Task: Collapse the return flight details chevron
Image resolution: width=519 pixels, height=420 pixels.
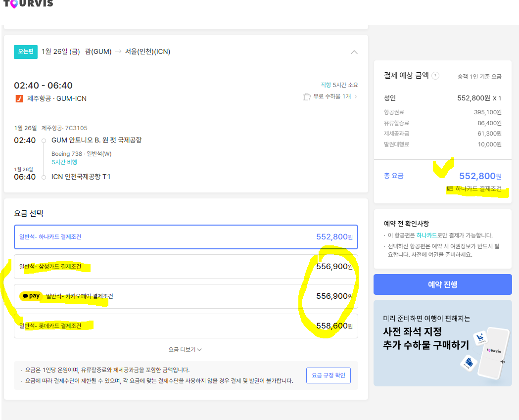Action: pos(354,52)
